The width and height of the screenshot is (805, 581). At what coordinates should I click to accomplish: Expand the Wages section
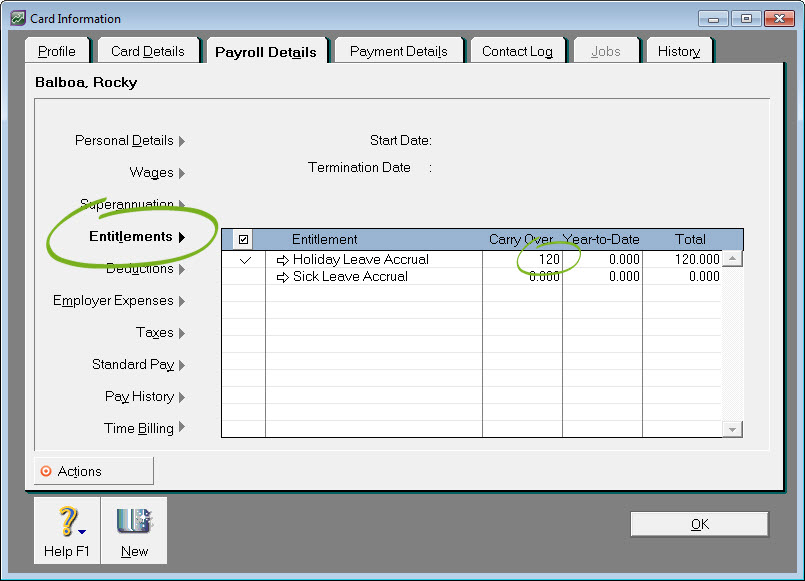click(157, 173)
